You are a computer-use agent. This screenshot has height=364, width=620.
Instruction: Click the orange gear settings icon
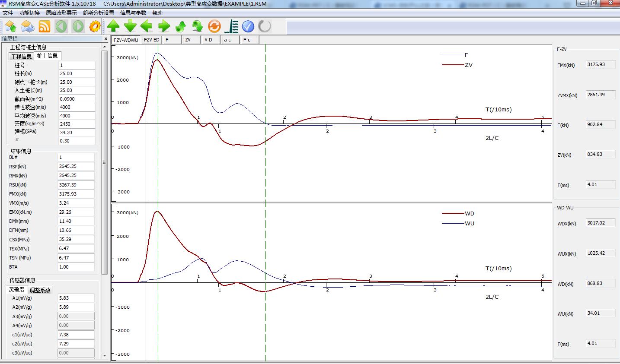[x=95, y=27]
